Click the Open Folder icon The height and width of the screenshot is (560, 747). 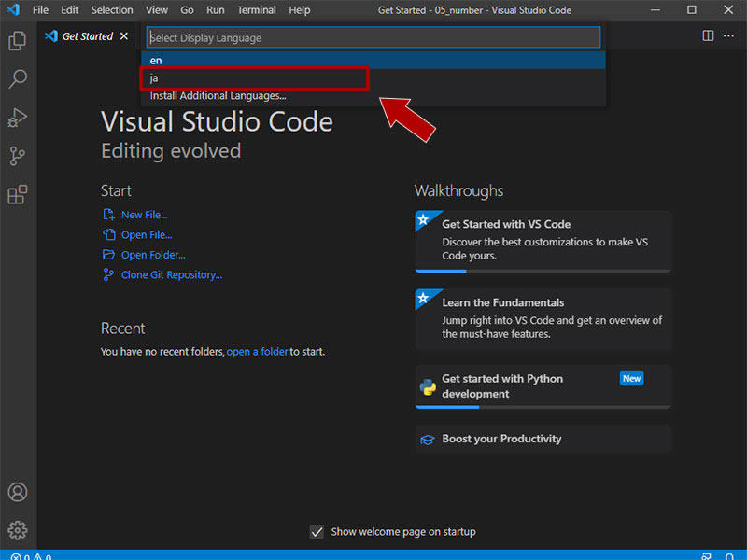[108, 255]
